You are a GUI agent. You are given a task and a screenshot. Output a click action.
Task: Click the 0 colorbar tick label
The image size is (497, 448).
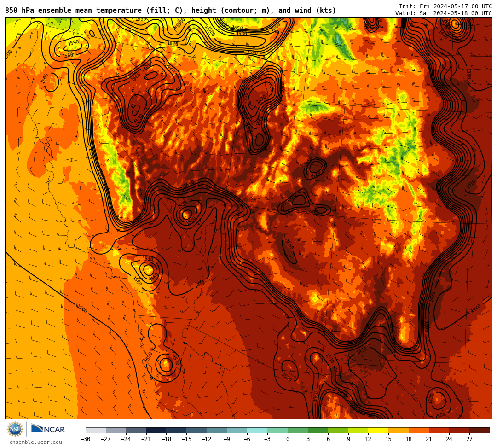(x=288, y=439)
